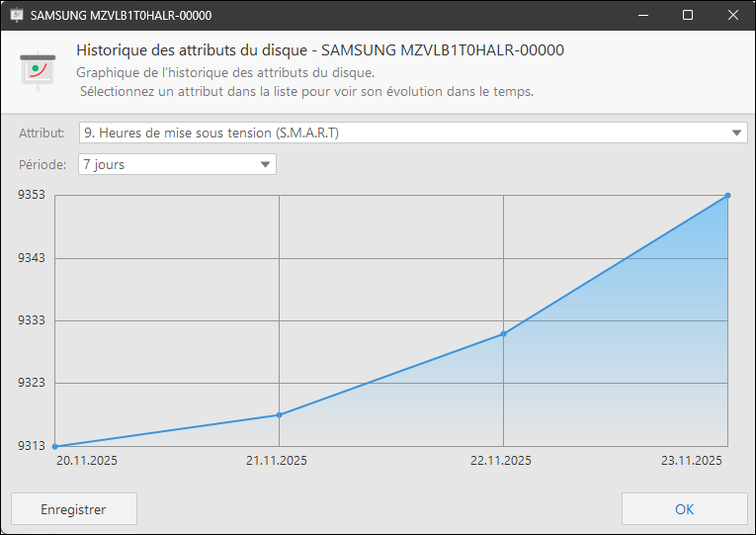Viewport: 756px width, 535px height.
Task: Minimize the SAMSUNG disk history window
Action: [642, 16]
